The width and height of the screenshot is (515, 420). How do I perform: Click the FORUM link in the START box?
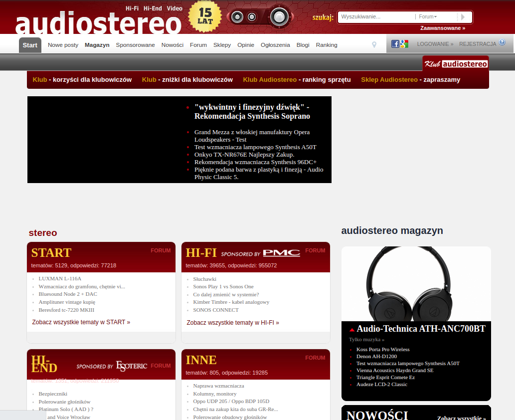[x=161, y=251]
